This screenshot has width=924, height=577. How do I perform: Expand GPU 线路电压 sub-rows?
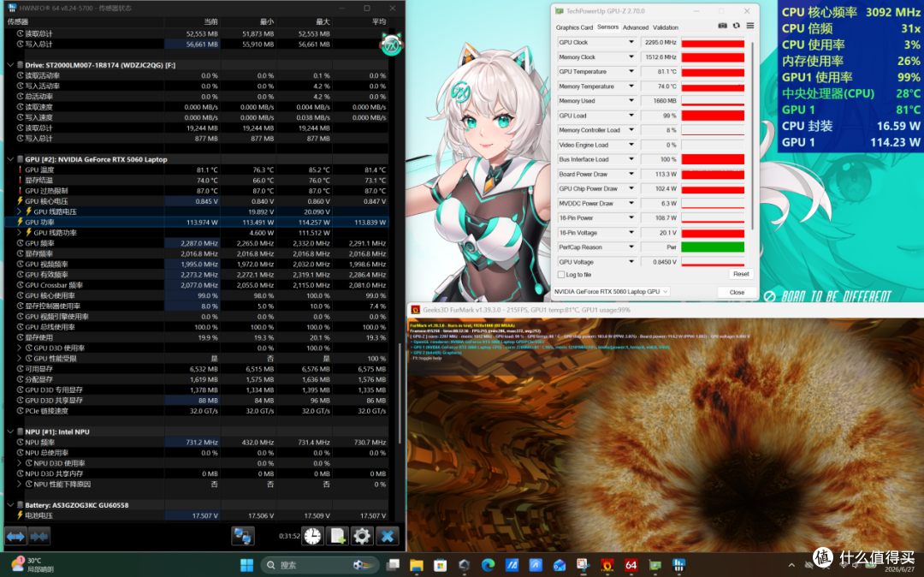[x=20, y=211]
